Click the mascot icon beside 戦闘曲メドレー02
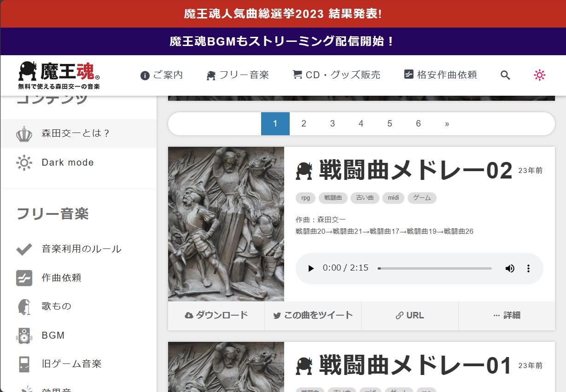 pos(304,171)
